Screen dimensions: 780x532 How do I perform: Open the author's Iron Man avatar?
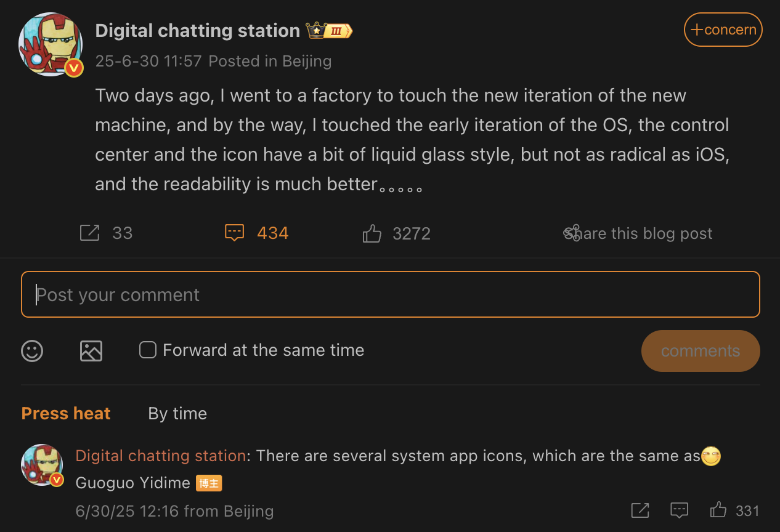pos(51,44)
